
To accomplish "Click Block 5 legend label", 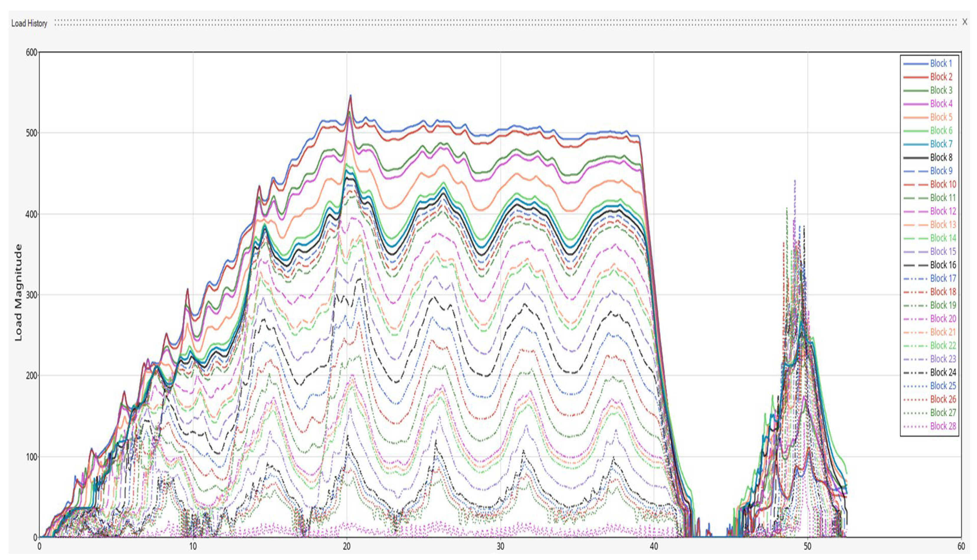I will coord(941,117).
